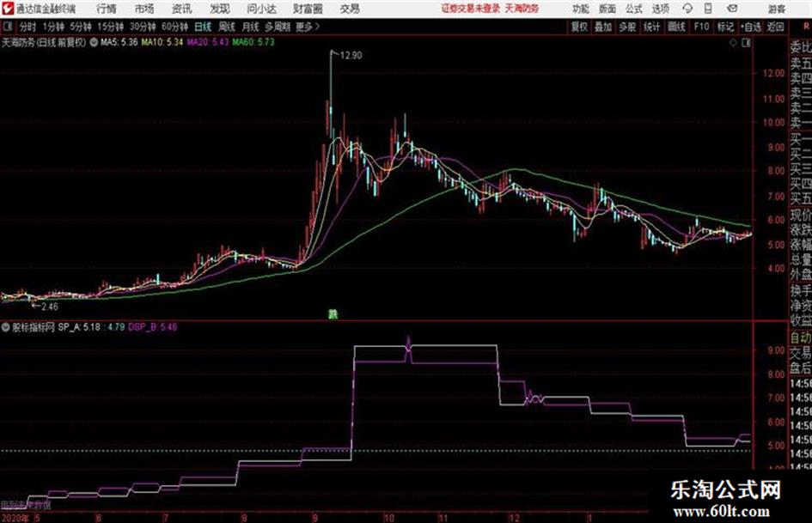Open the 资讯 menu
The height and width of the screenshot is (523, 812).
tap(182, 9)
